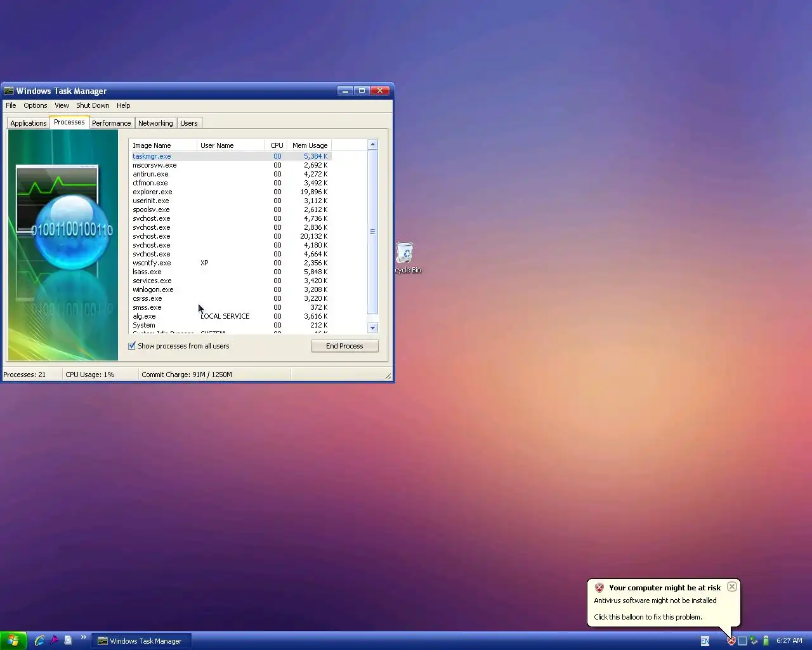Select the mscorsvw.exe process

click(x=230, y=165)
